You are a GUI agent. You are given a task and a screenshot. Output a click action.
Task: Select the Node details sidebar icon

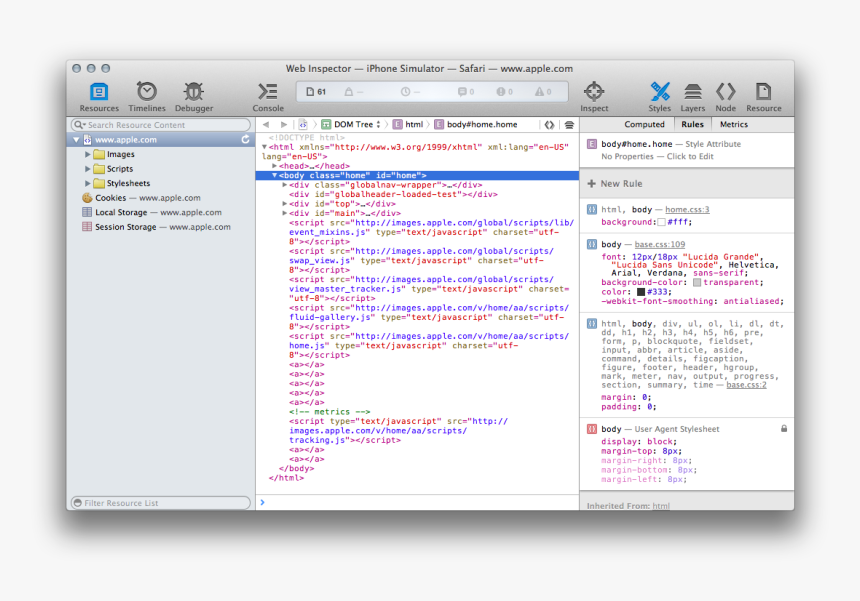coord(726,93)
